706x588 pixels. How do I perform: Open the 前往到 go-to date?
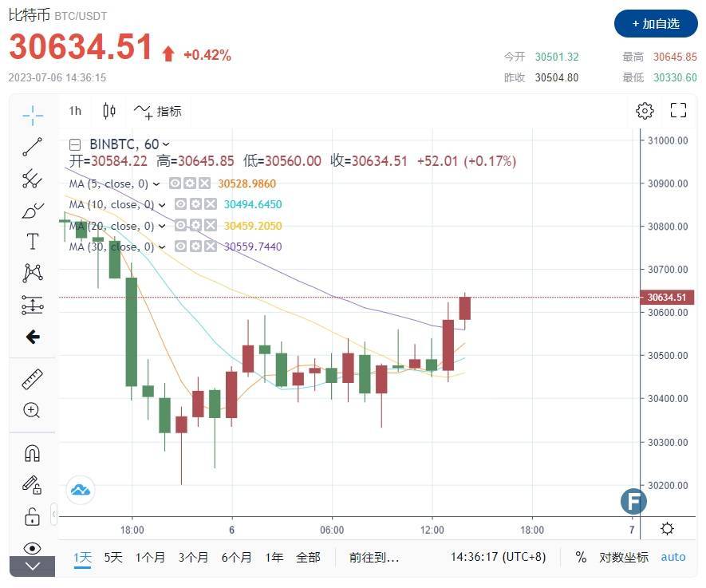tap(373, 557)
